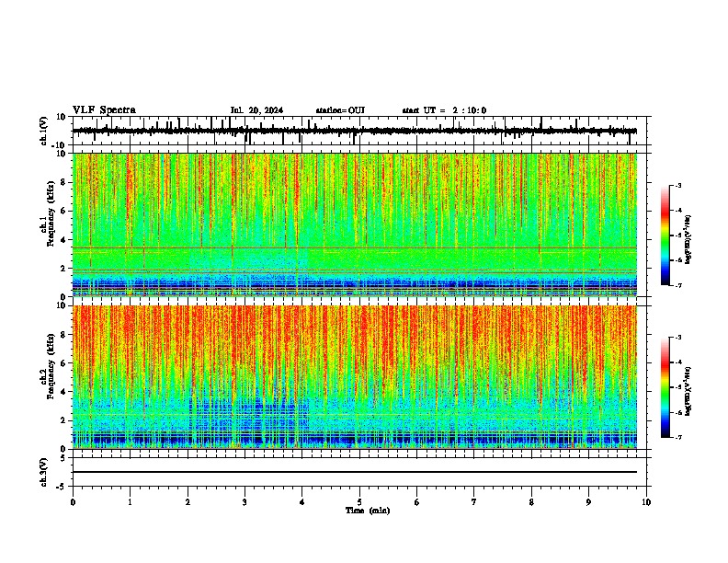Viewport: 728px width, 563px height.
Task: Click the "station=OUI" header label
Action: coord(340,110)
